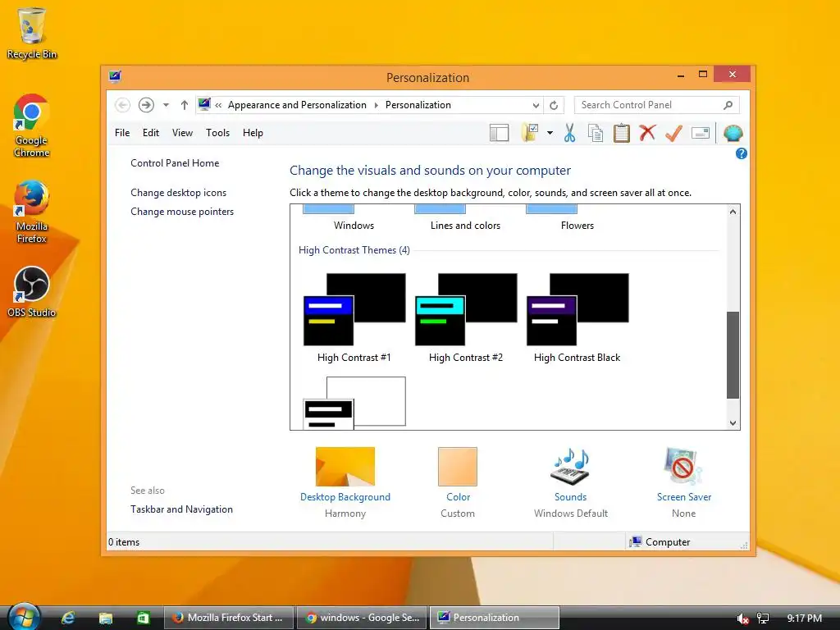Click the globe shell icon in toolbar
This screenshot has height=630, width=840.
point(733,133)
